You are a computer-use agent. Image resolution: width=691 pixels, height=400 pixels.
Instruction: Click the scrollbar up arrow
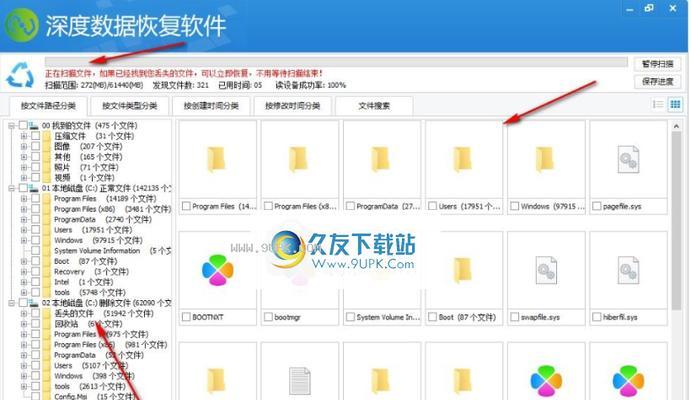(676, 126)
